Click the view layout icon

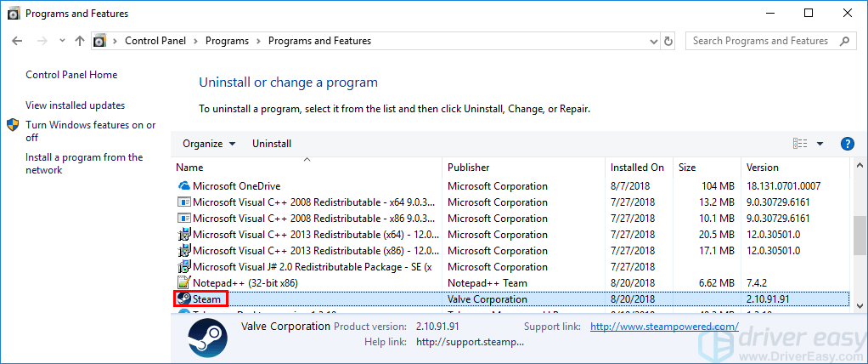(x=800, y=144)
